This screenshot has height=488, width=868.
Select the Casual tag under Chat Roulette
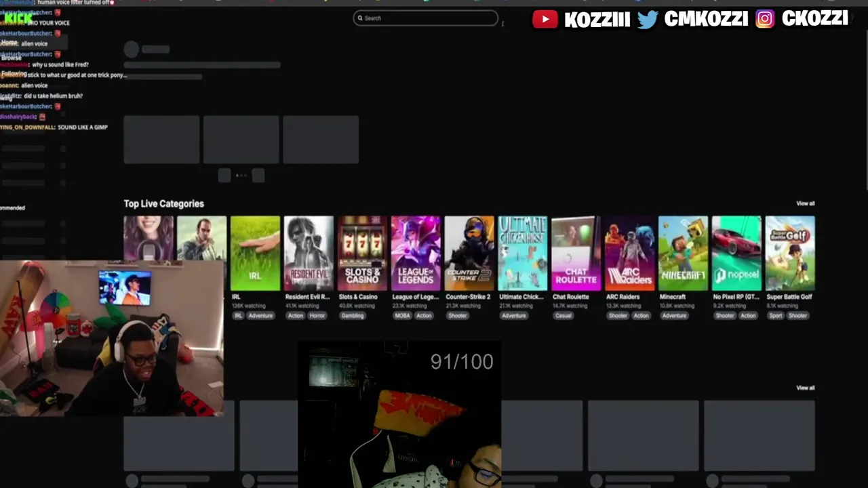(564, 316)
